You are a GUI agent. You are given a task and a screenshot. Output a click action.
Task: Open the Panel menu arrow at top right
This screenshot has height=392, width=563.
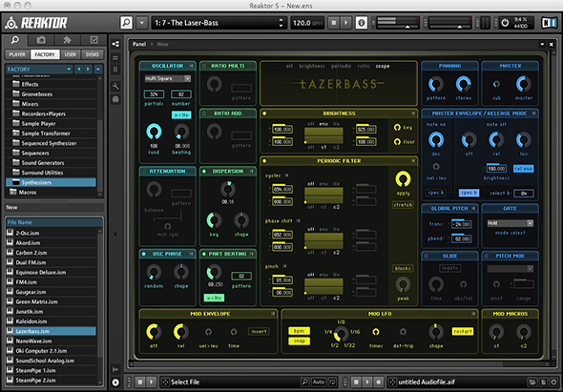pos(542,44)
